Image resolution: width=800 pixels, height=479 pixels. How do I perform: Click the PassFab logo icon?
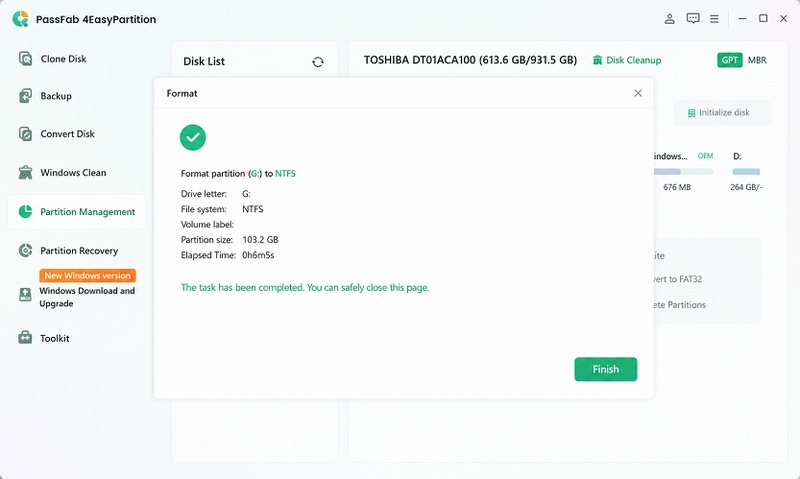pos(20,19)
